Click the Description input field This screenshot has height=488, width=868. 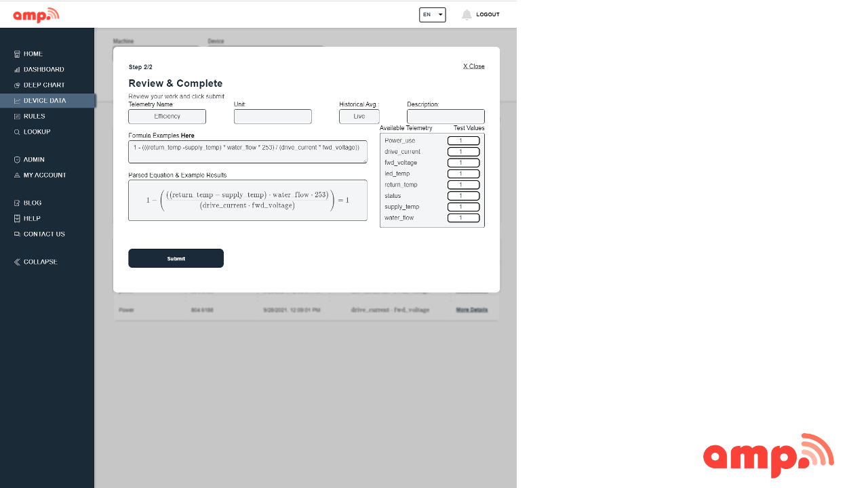coord(446,117)
